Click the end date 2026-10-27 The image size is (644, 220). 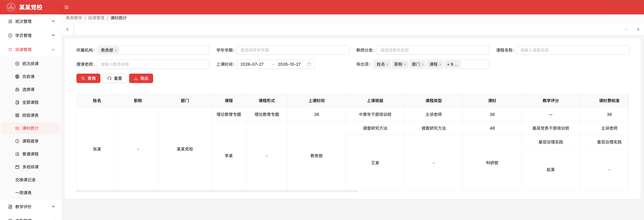(x=289, y=64)
